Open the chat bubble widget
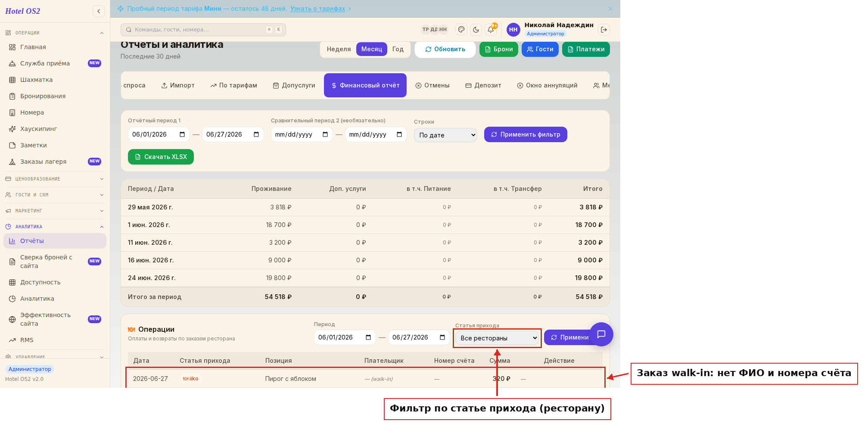868x430 pixels. (601, 334)
